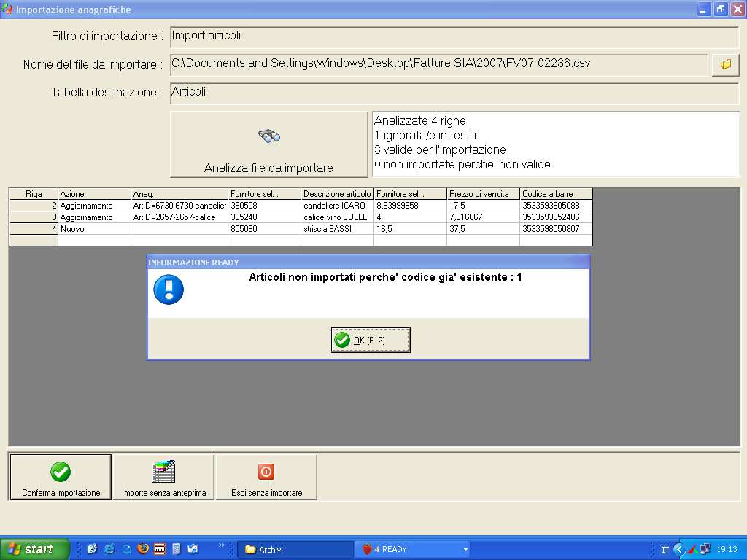Click Importa senza anteprima button
This screenshot has height=560, width=747.
pos(163,477)
